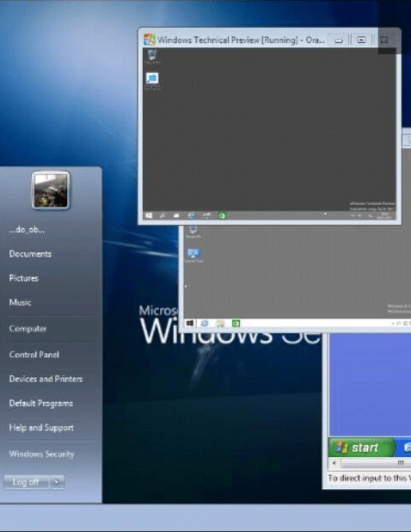
Task: Open green Store icon in Technical Preview taskbar
Action: point(222,215)
